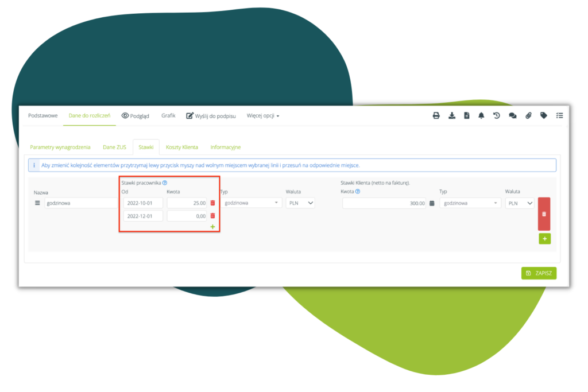Image resolution: width=588 pixels, height=392 pixels.
Task: Open notifications bell icon
Action: (x=481, y=115)
